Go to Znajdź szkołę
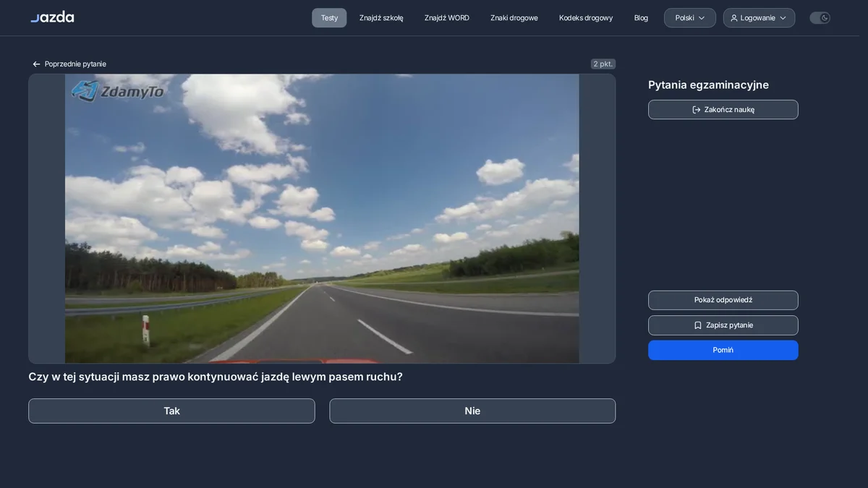The width and height of the screenshot is (868, 488). [381, 18]
